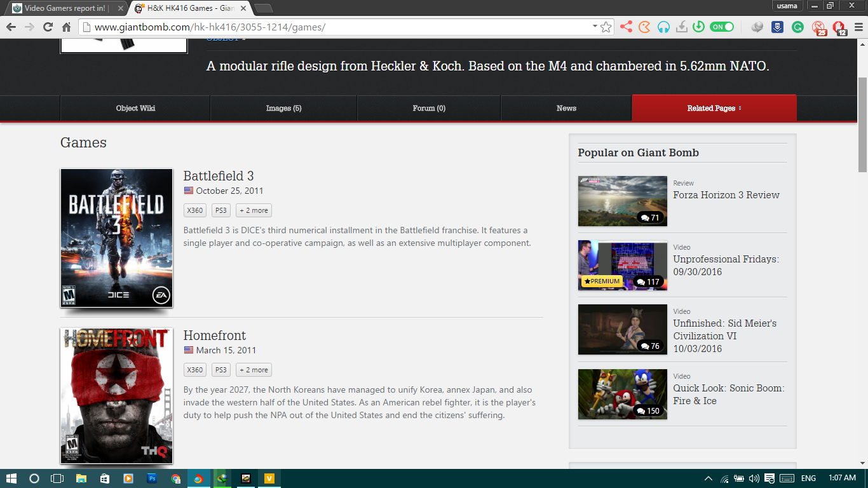Bookmark this page with the star icon

point(606,27)
